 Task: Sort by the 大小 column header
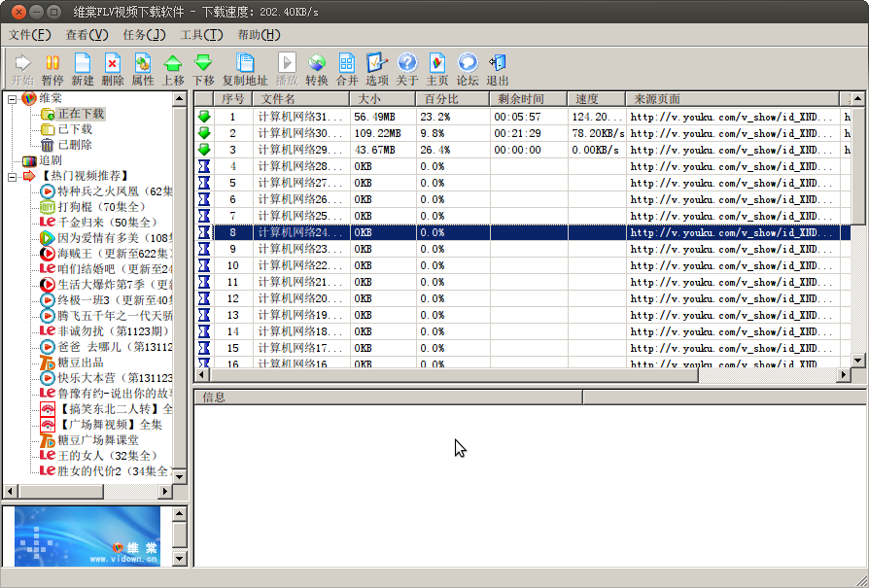point(383,99)
